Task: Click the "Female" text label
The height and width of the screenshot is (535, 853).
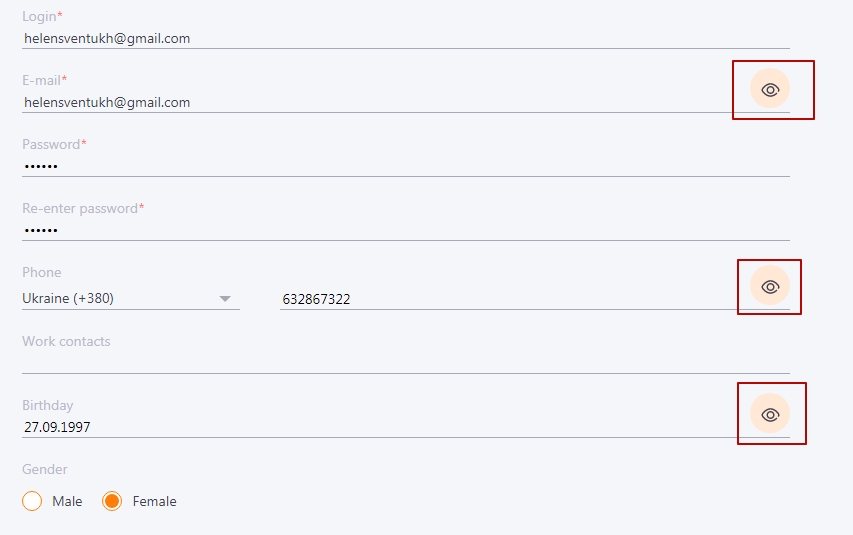Action: pos(154,501)
